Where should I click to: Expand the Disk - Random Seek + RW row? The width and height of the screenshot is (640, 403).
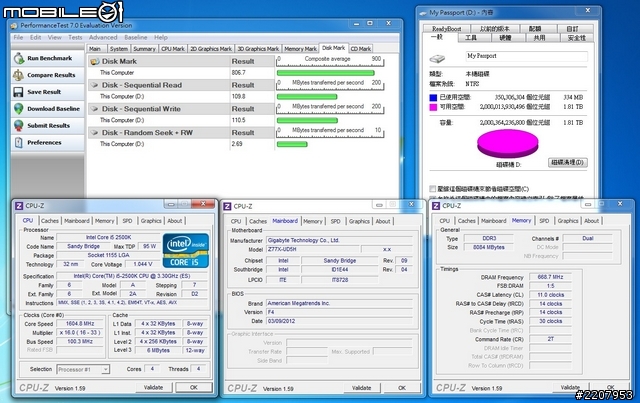click(x=95, y=133)
